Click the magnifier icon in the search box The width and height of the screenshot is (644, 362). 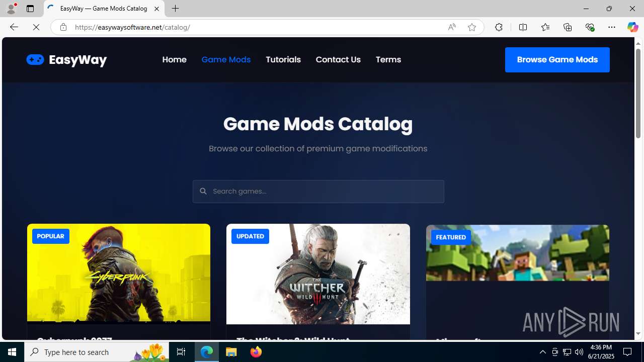tap(203, 191)
